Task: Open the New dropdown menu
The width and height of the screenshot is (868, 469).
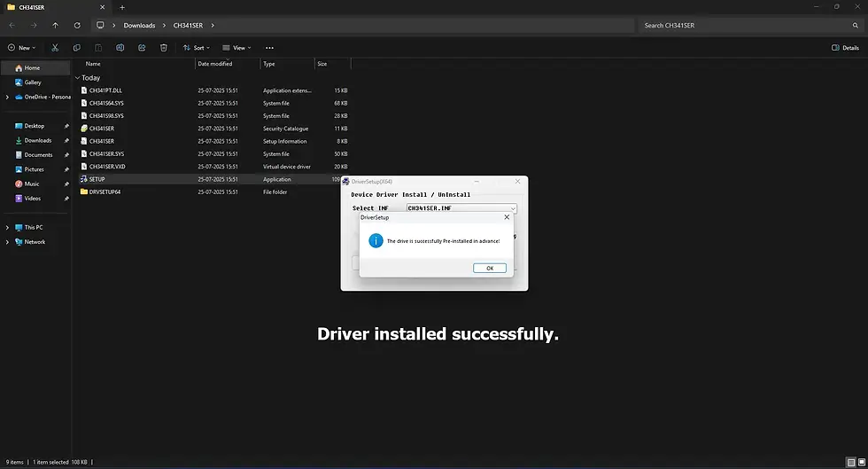Action: 21,48
